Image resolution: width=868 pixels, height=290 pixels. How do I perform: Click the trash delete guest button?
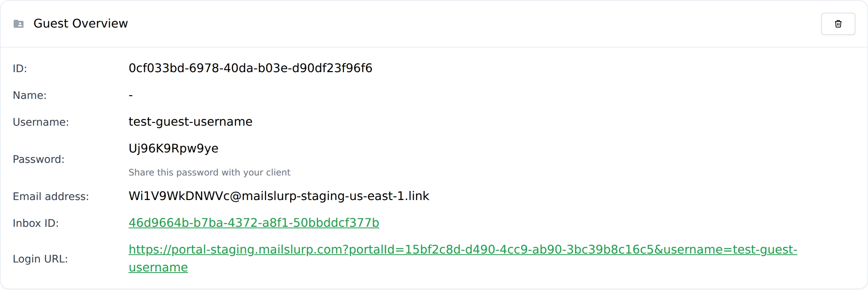pos(838,24)
